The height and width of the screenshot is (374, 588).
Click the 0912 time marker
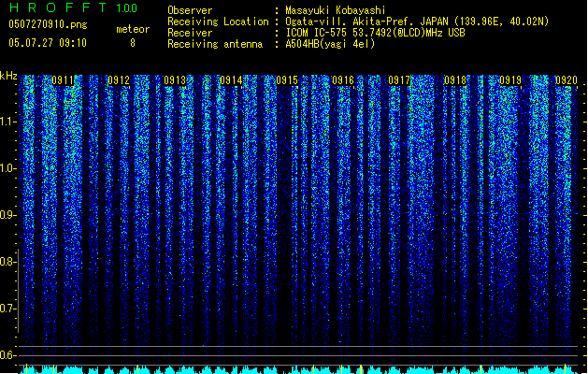pyautogui.click(x=119, y=80)
